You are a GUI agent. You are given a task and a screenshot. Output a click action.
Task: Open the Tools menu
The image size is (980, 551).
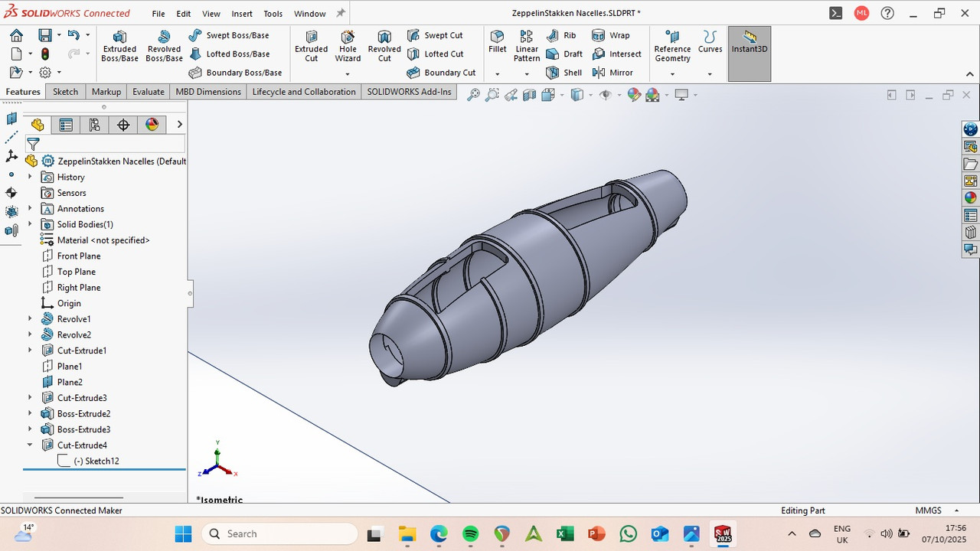point(273,14)
